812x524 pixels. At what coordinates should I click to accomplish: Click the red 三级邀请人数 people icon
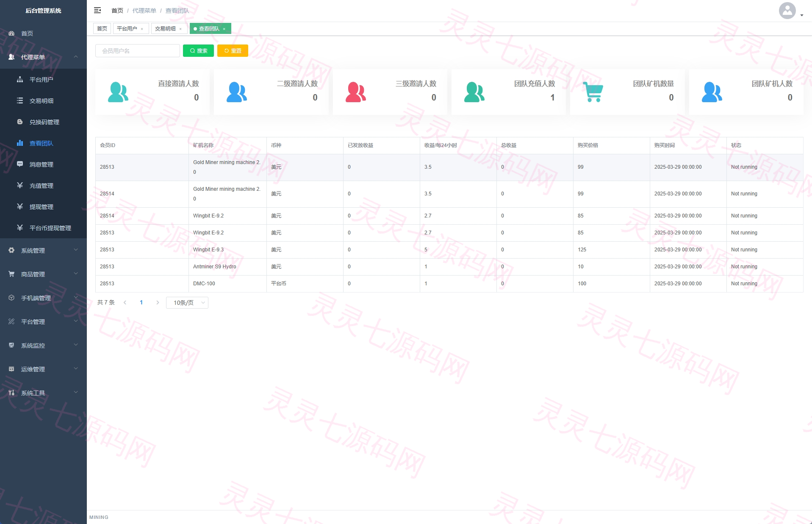356,92
